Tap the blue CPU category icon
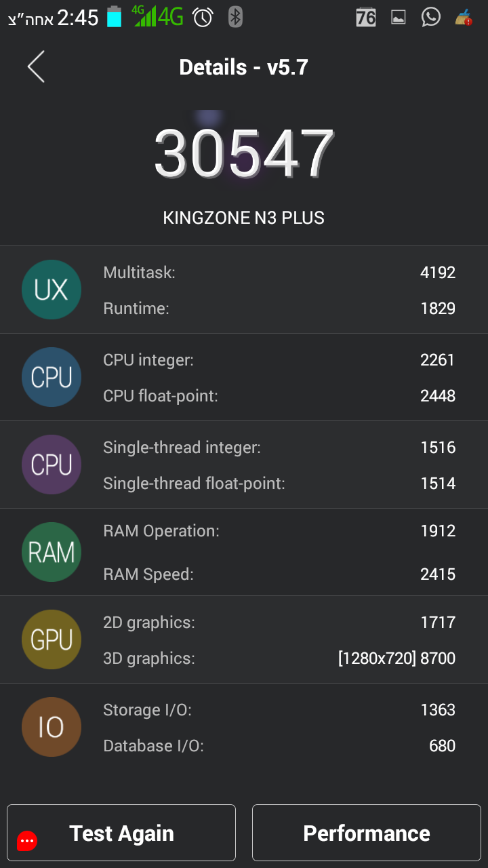Screen dimensions: 488x868 tap(52, 377)
